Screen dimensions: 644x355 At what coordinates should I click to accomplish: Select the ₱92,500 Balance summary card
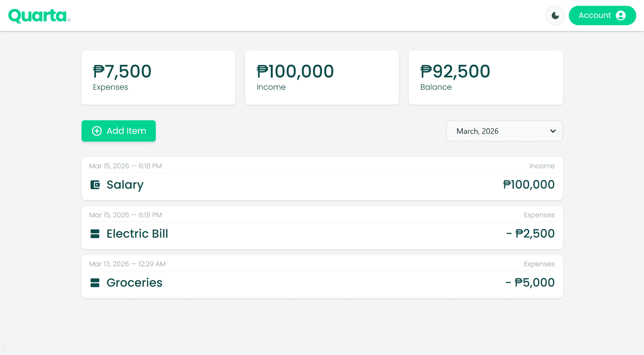pos(485,78)
